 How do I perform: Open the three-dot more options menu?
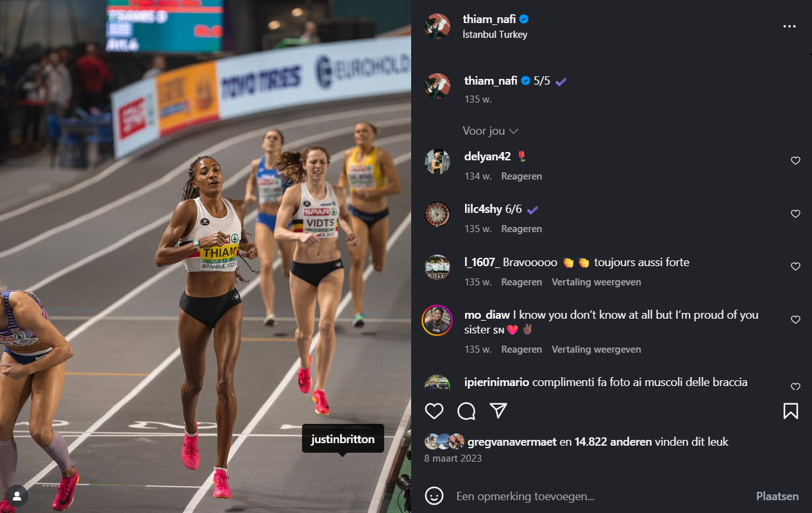click(790, 26)
